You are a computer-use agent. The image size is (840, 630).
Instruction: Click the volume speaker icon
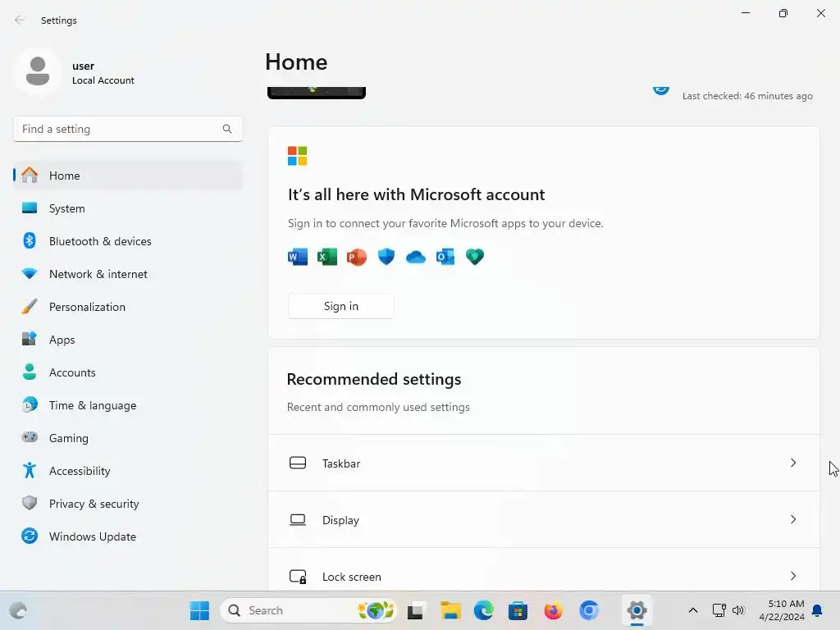(738, 610)
